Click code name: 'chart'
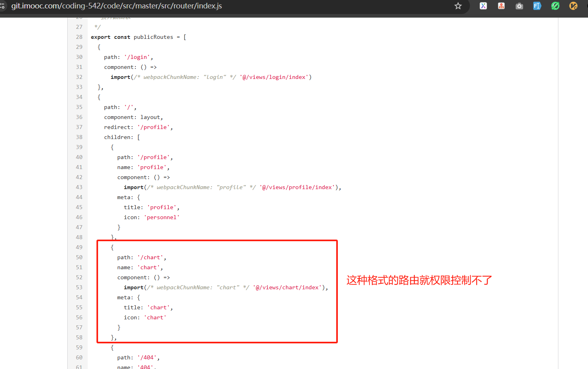Image resolution: width=588 pixels, height=369 pixels. [x=140, y=267]
